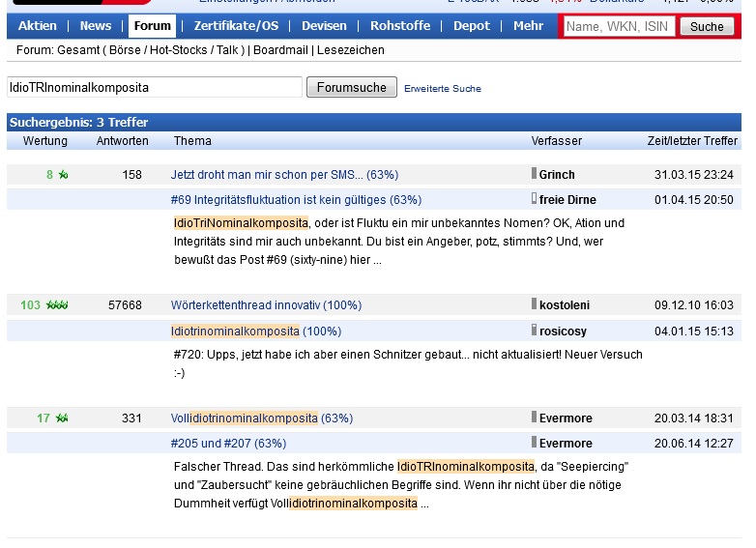Image resolution: width=756 pixels, height=548 pixels.
Task: Open author profile Grinch
Action: pyautogui.click(x=557, y=175)
